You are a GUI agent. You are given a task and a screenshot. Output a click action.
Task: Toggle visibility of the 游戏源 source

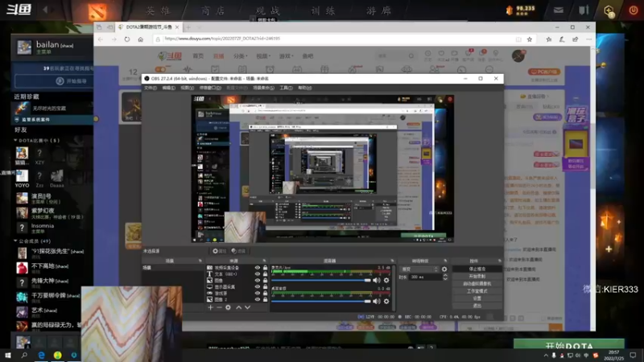point(258,293)
